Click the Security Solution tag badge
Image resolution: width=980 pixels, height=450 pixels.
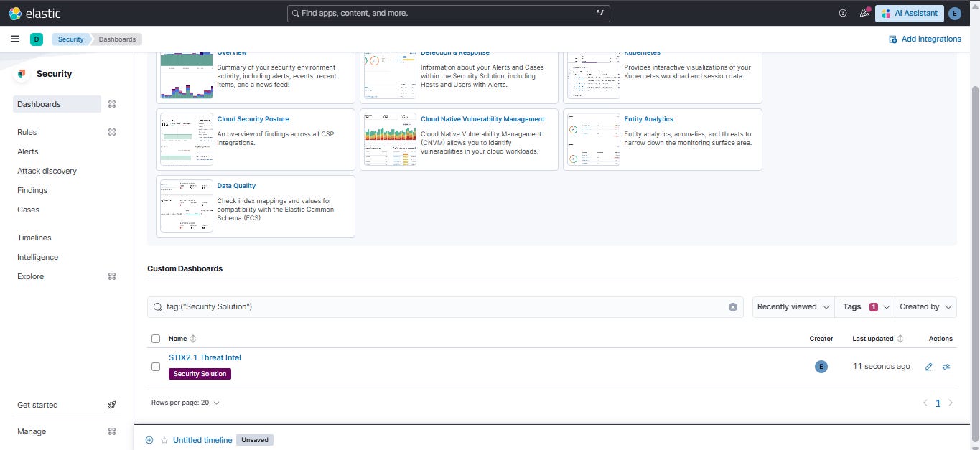[200, 374]
